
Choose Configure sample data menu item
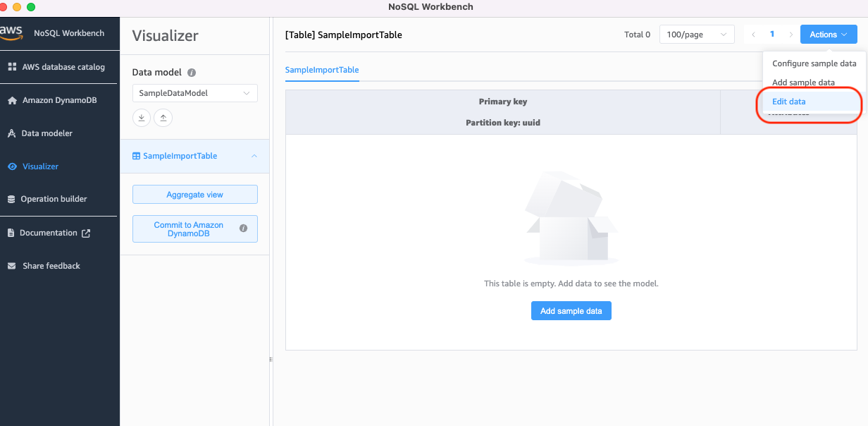tap(814, 63)
